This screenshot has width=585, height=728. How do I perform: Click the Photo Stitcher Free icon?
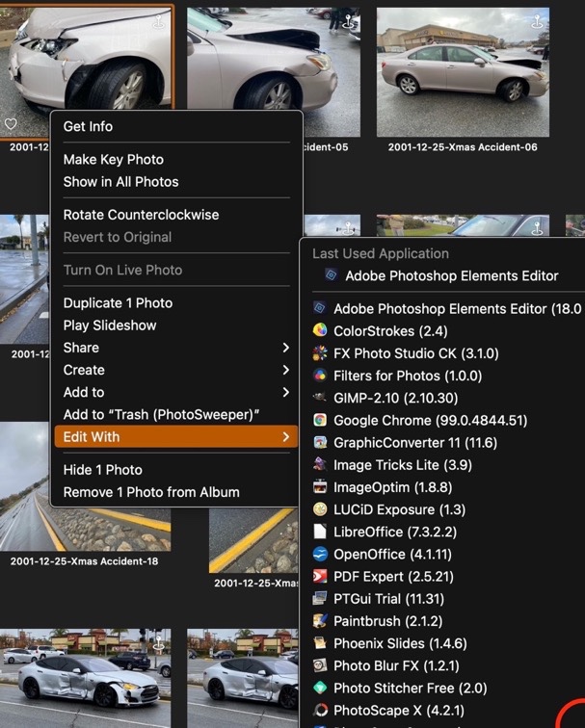(x=320, y=688)
